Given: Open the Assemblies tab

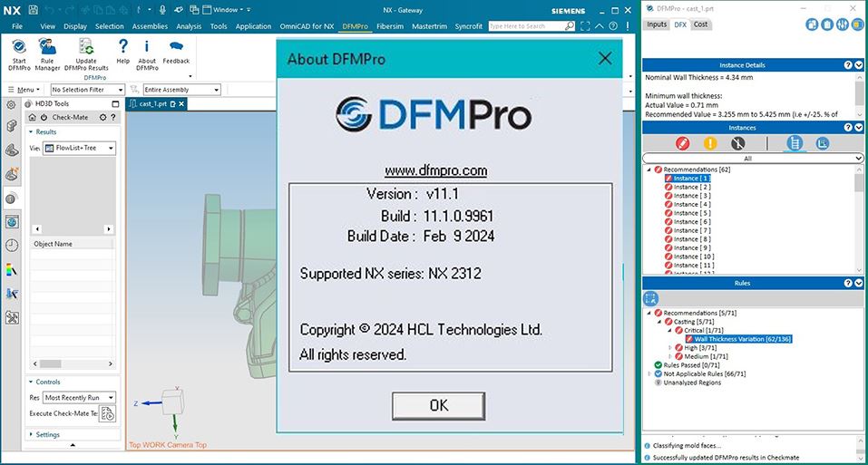Looking at the screenshot, I should coord(150,26).
